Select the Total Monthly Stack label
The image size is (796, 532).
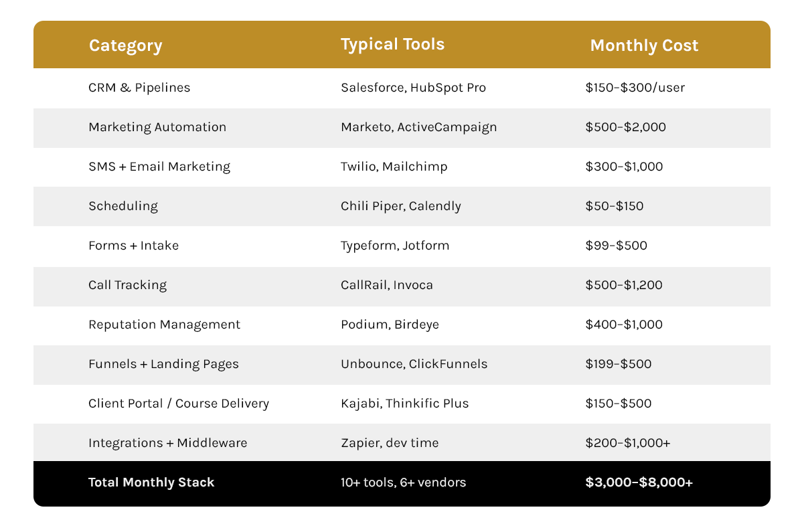pyautogui.click(x=151, y=482)
